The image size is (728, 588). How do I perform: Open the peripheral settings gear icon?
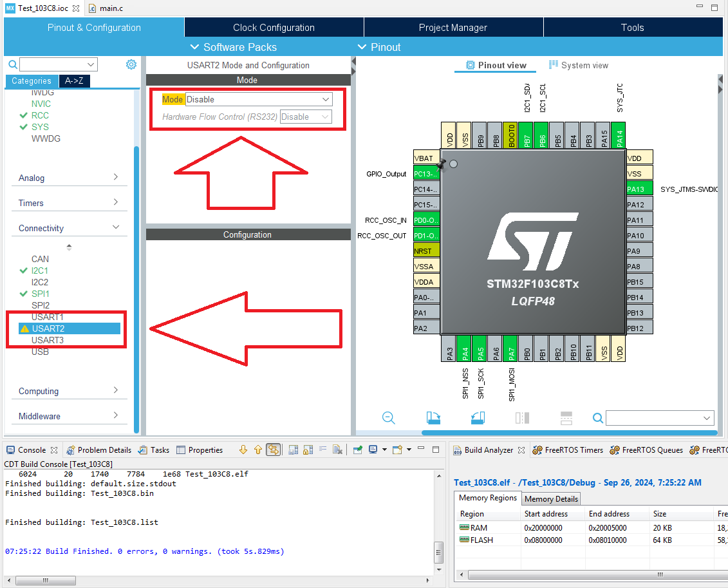coord(131,64)
